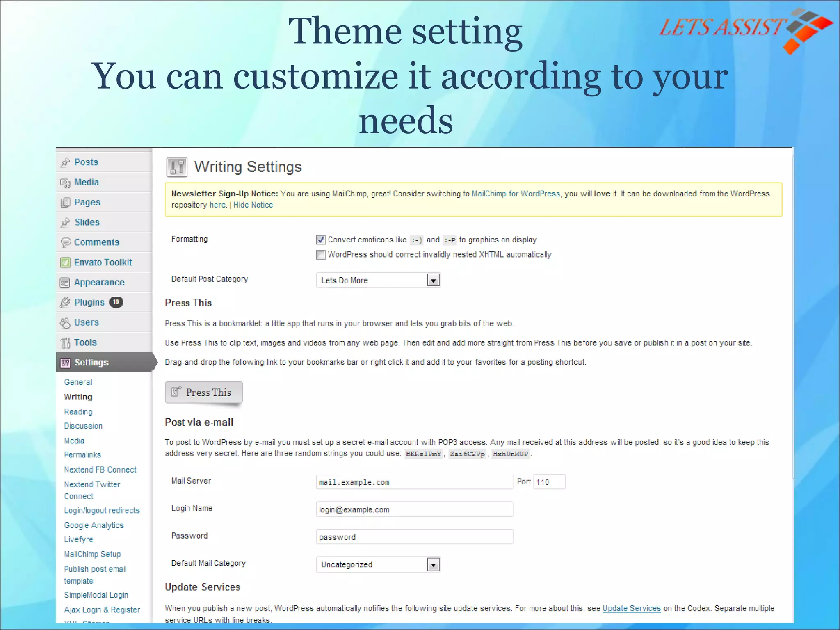Click the Appearance icon in sidebar
The width and height of the screenshot is (840, 630).
coord(65,283)
